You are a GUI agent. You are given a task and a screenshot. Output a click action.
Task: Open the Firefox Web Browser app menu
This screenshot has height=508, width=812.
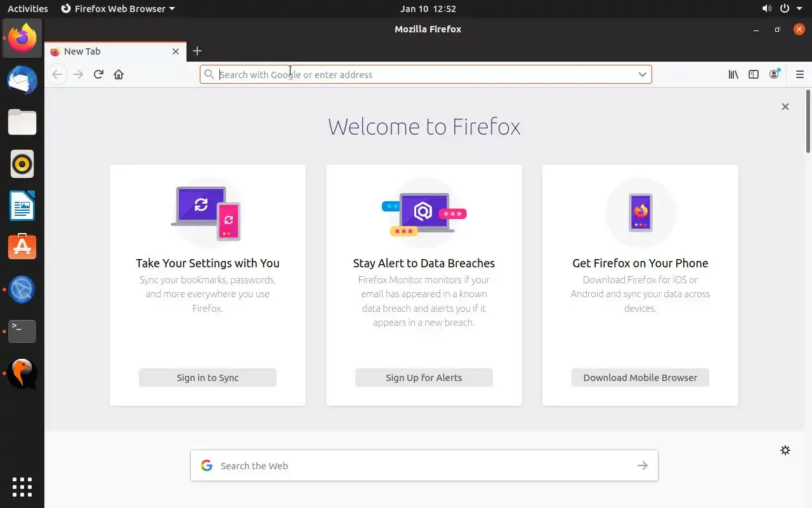click(118, 9)
